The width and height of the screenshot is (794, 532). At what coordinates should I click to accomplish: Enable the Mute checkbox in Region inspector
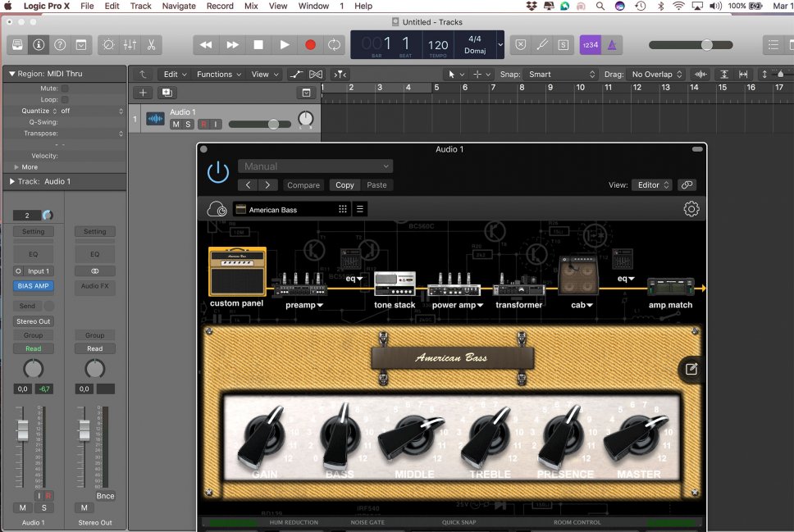click(65, 88)
